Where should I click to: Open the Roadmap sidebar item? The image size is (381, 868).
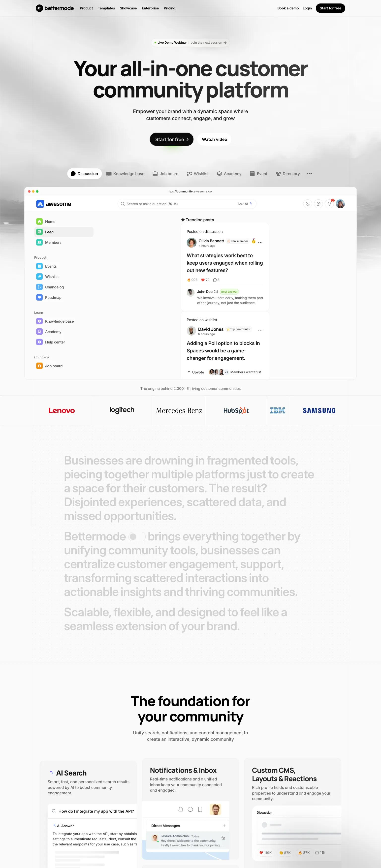53,298
